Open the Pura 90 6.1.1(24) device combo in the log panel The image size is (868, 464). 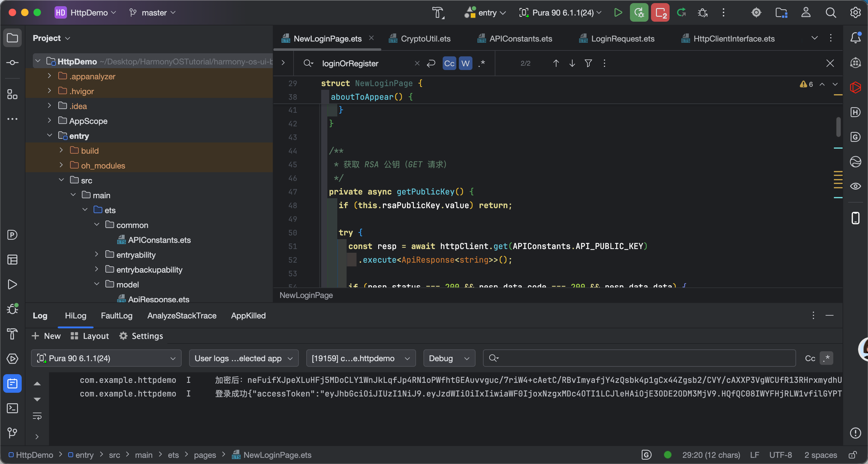tap(106, 358)
